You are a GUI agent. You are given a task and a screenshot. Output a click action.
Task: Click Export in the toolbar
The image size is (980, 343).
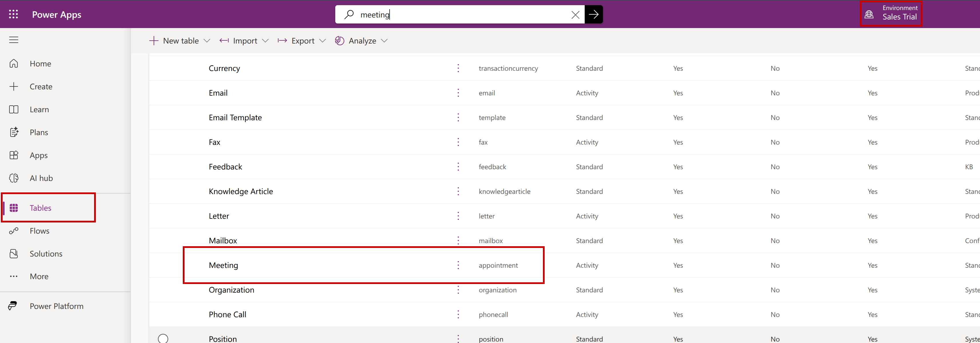tap(296, 41)
